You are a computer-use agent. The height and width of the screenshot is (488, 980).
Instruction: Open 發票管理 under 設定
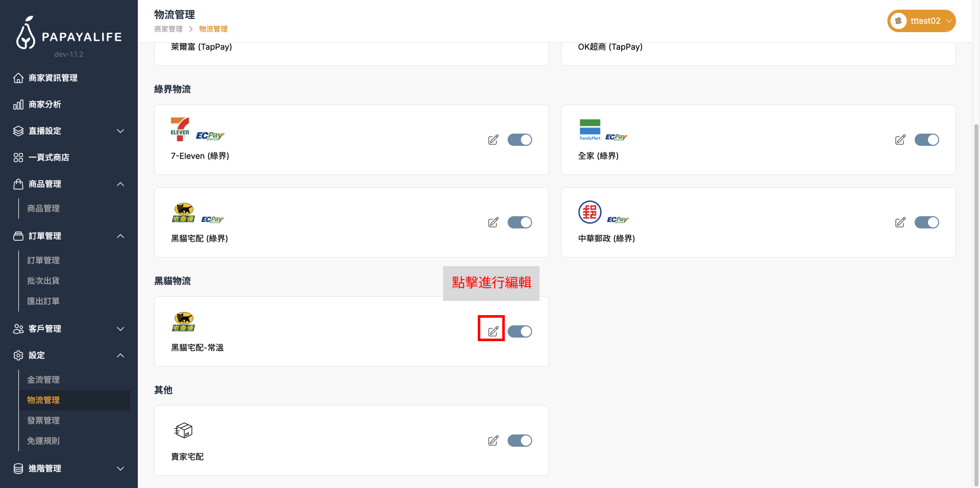(43, 420)
